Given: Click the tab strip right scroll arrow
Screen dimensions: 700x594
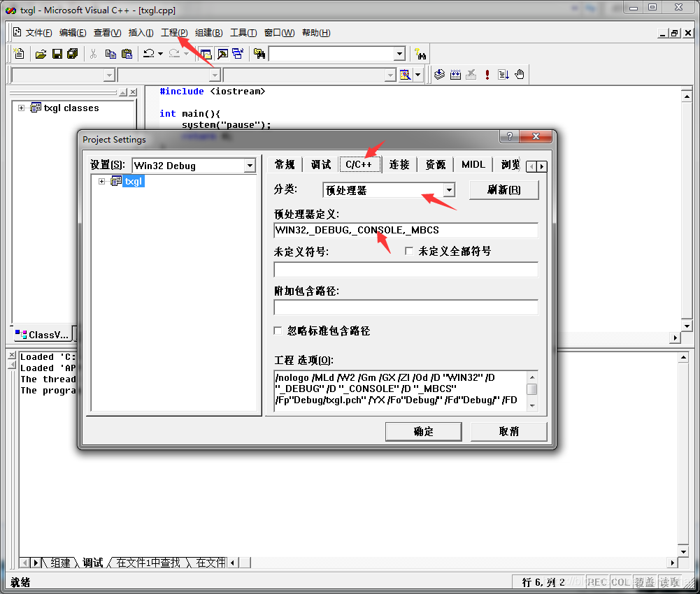Looking at the screenshot, I should click(541, 166).
